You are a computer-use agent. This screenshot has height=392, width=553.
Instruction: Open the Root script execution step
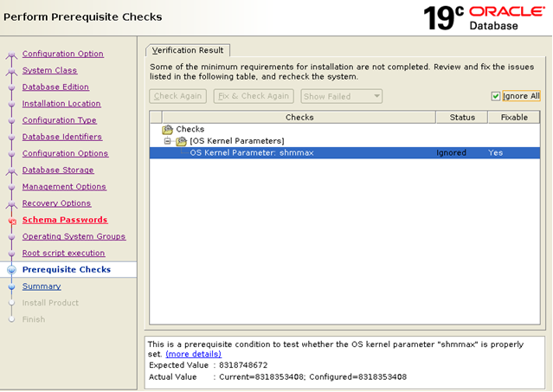tap(63, 253)
